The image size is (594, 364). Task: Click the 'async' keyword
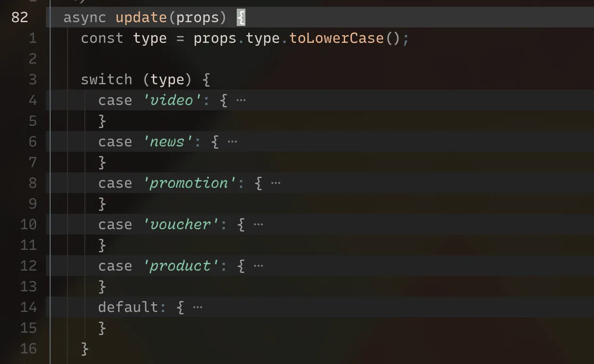coord(85,18)
